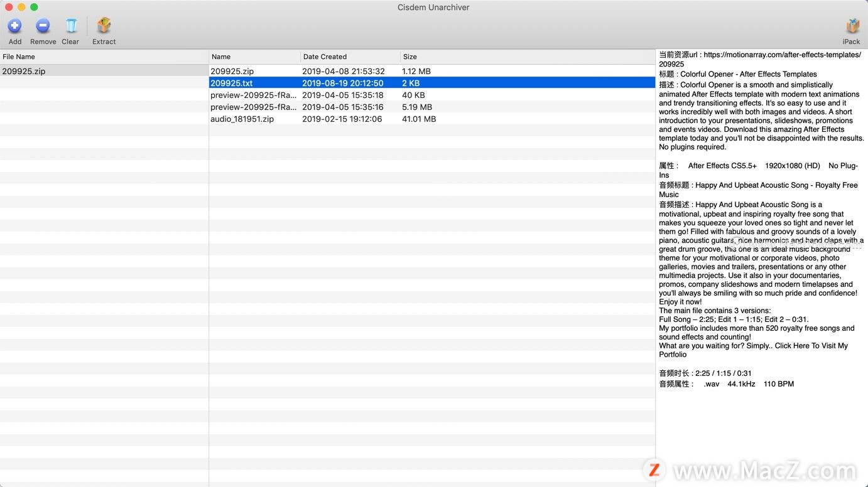Click the Remove icon in the toolbar
Screen dimensions: 868x487
pyautogui.click(x=43, y=26)
